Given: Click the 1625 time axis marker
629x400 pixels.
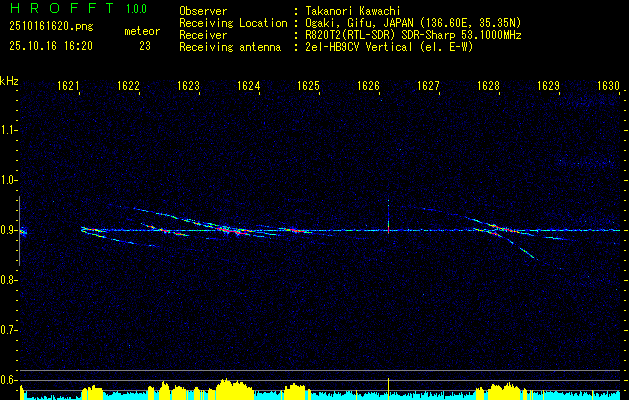Looking at the screenshot, I should tap(308, 86).
